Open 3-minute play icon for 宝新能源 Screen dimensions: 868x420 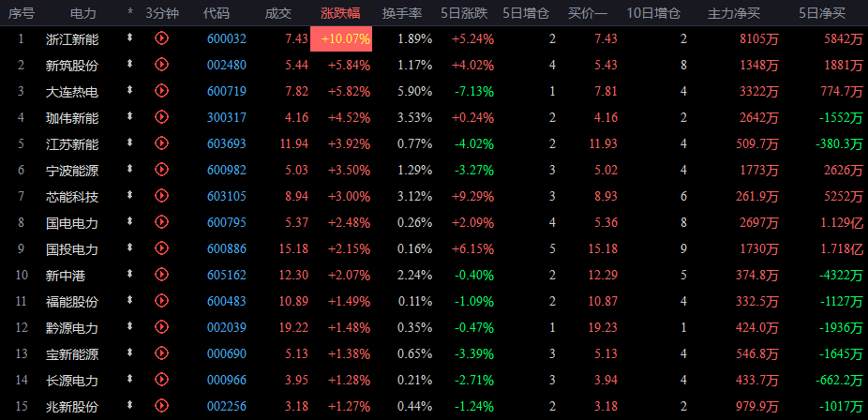click(x=161, y=352)
